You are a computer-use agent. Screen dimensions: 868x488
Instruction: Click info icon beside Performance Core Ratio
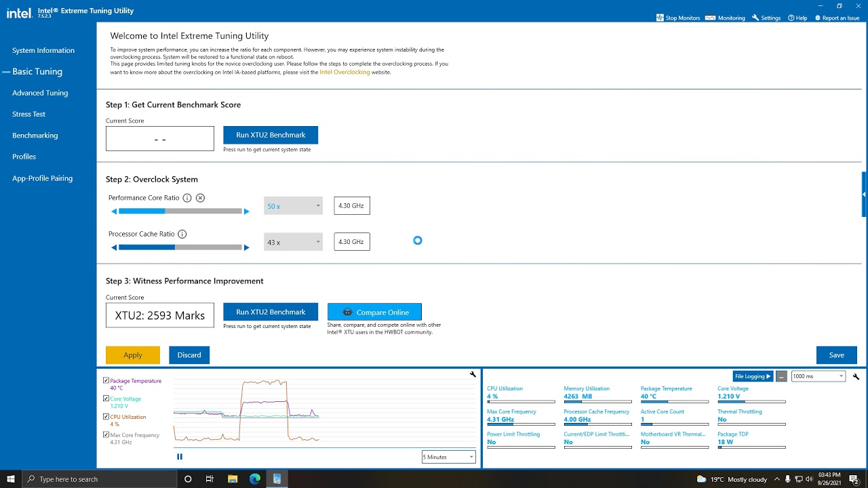187,198
